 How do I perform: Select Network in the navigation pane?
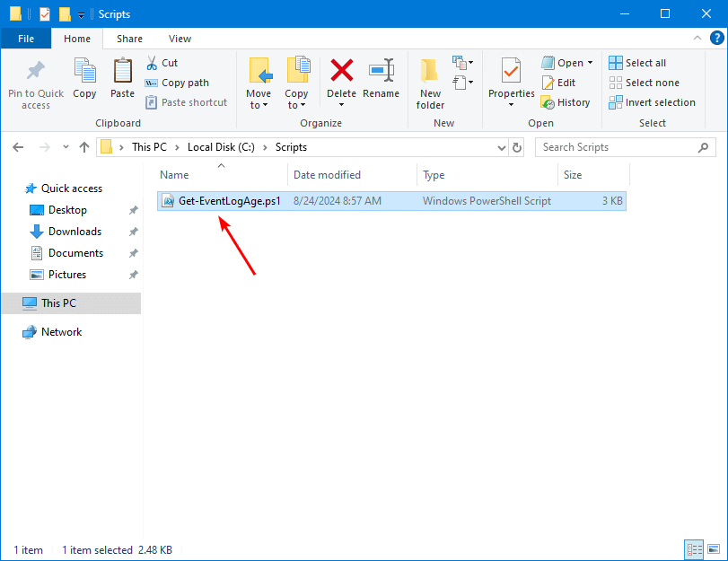tap(61, 332)
